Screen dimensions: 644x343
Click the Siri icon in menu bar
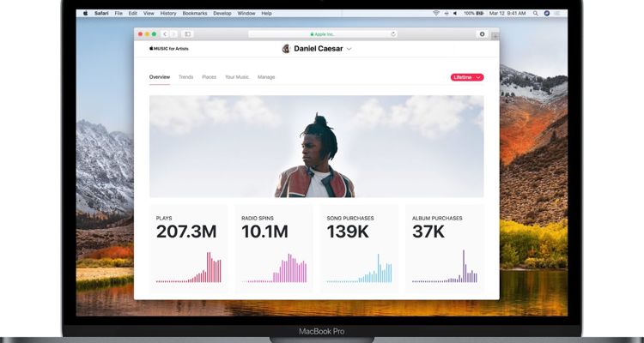click(547, 14)
